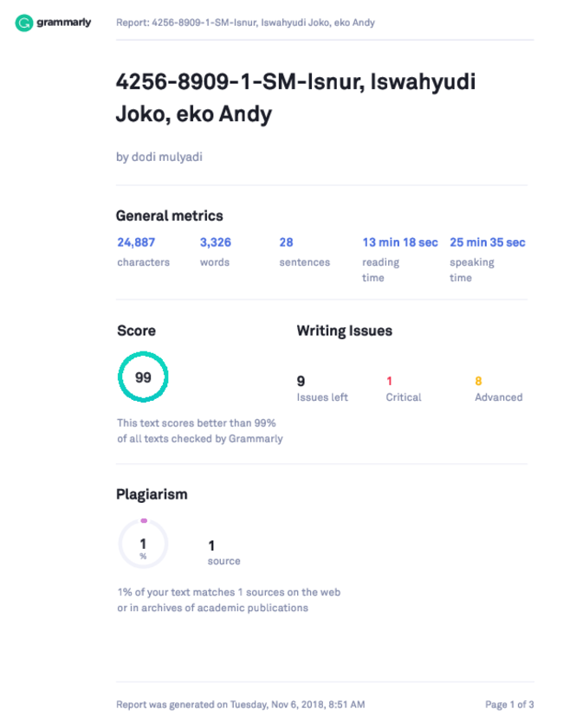Click the 3,326 words count
563x728 pixels.
[216, 242]
